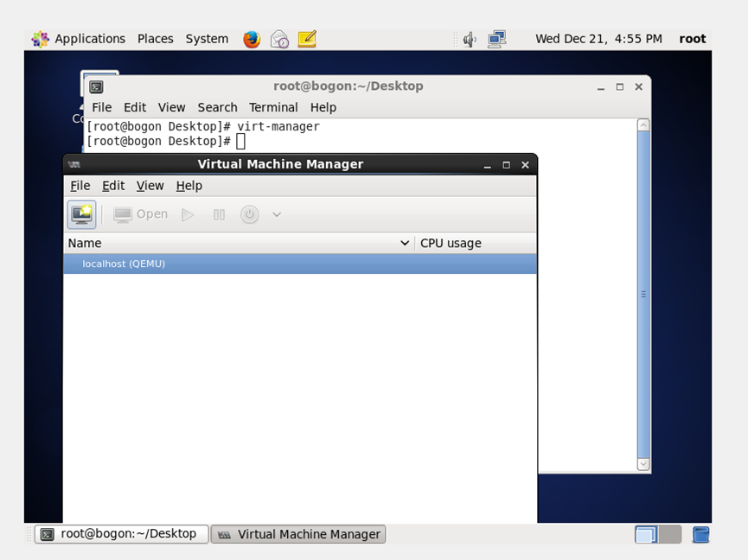Open the terminal window's Edit menu
This screenshot has height=560, width=748.
coord(135,107)
